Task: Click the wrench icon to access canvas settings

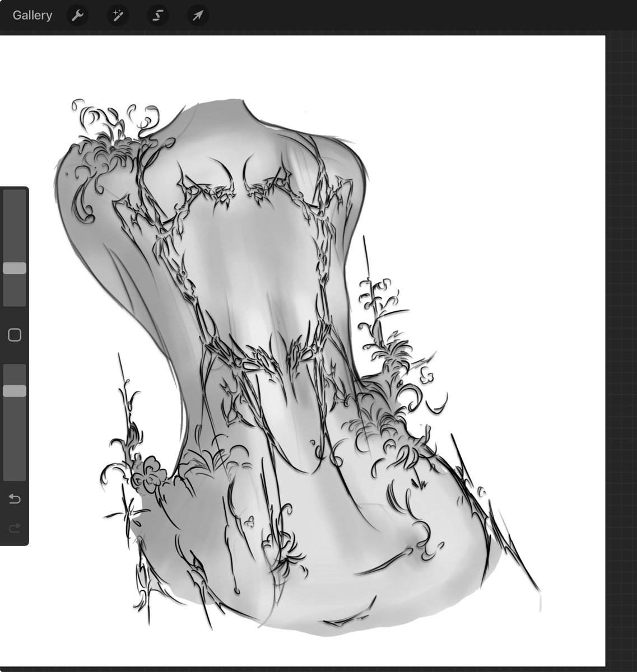Action: click(77, 16)
